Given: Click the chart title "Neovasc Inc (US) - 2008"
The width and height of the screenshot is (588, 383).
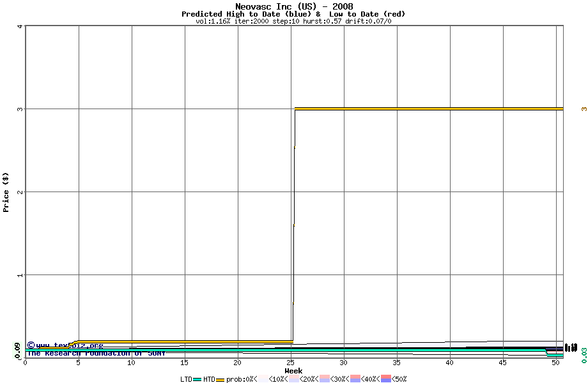Looking at the screenshot, I should (x=294, y=6).
